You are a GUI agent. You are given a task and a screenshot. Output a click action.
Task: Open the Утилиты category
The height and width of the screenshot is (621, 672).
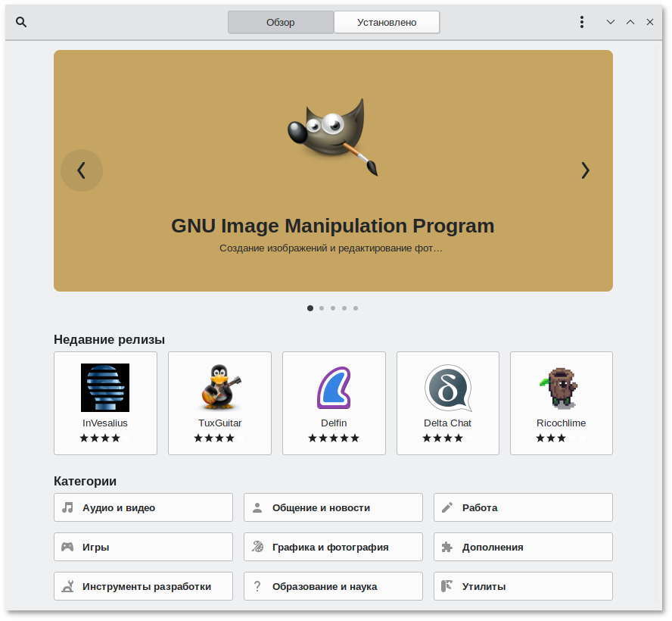tap(523, 586)
